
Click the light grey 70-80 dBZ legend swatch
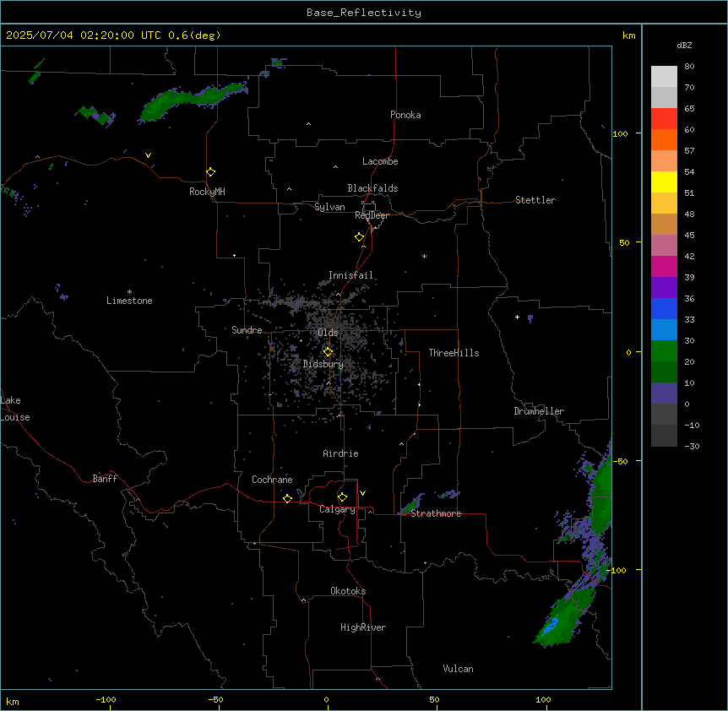(664, 77)
